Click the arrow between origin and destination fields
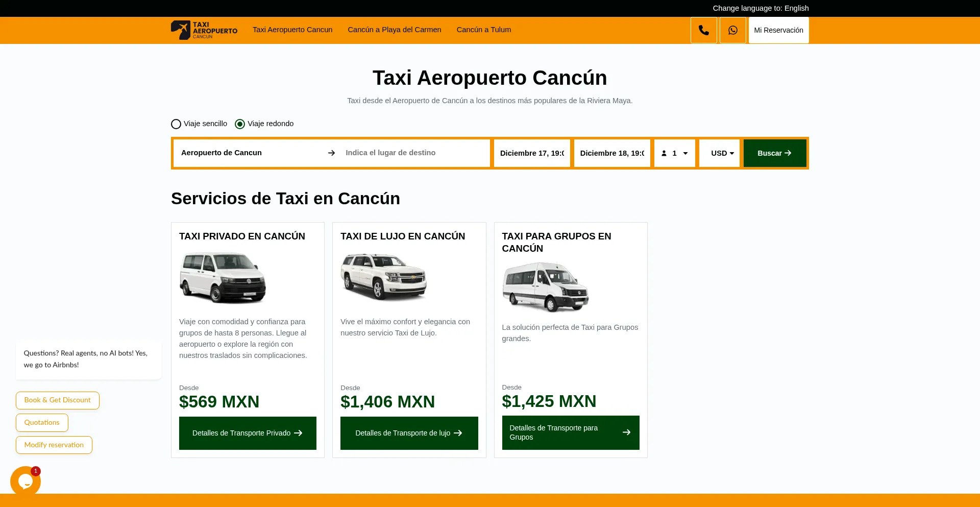This screenshot has width=980, height=507. click(x=331, y=153)
